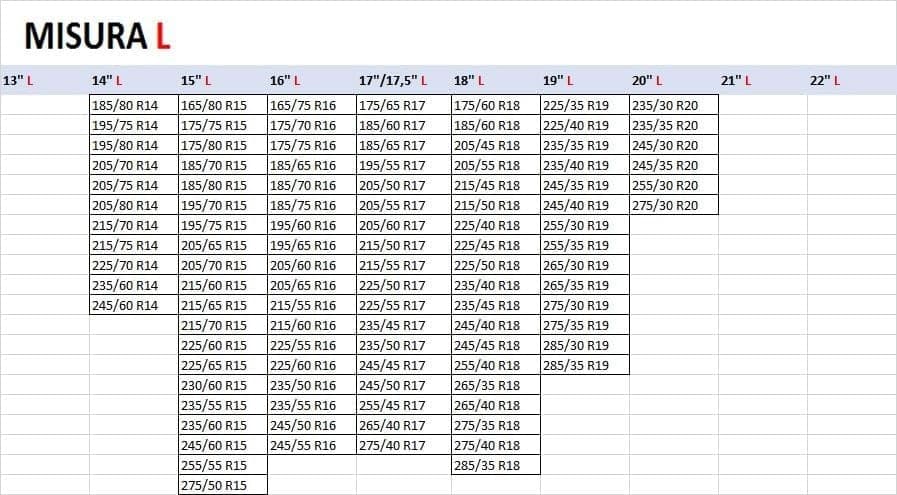
Task: Click cell 245/60 R15
Action: [x=223, y=445]
